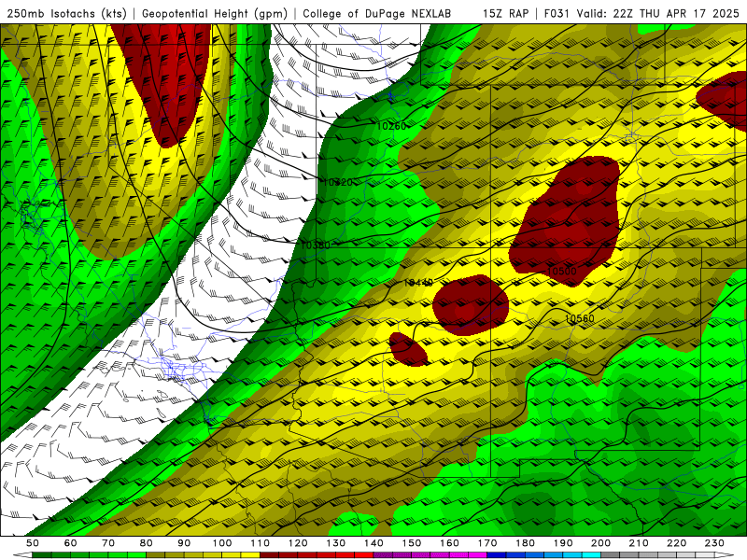Click the right arrow cap of the color bar
This screenshot has height=560, width=747.
725,554
